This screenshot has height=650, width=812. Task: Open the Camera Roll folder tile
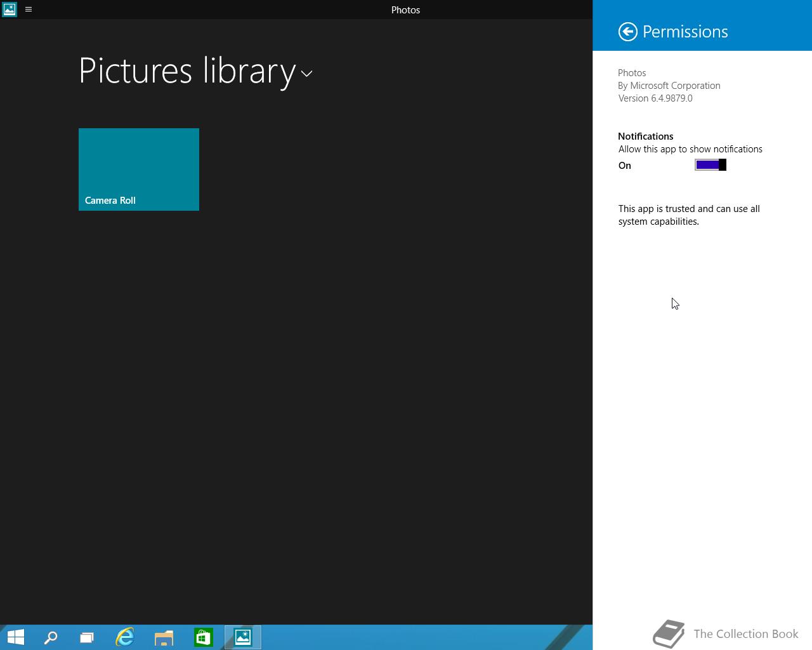[139, 169]
